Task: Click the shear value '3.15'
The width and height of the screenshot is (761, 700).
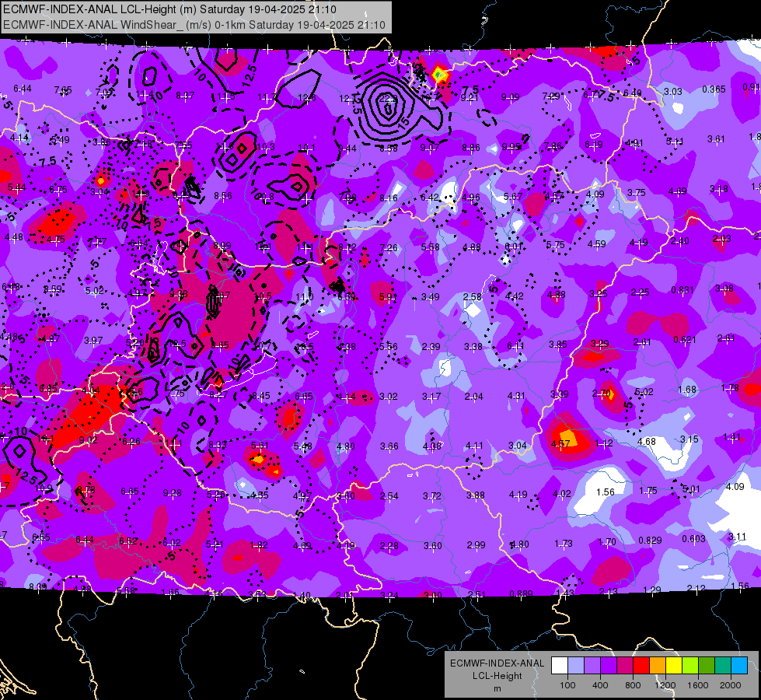Action: [x=689, y=439]
